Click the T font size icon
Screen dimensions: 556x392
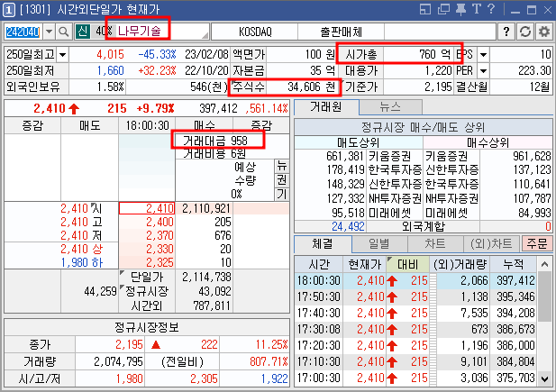(x=476, y=9)
